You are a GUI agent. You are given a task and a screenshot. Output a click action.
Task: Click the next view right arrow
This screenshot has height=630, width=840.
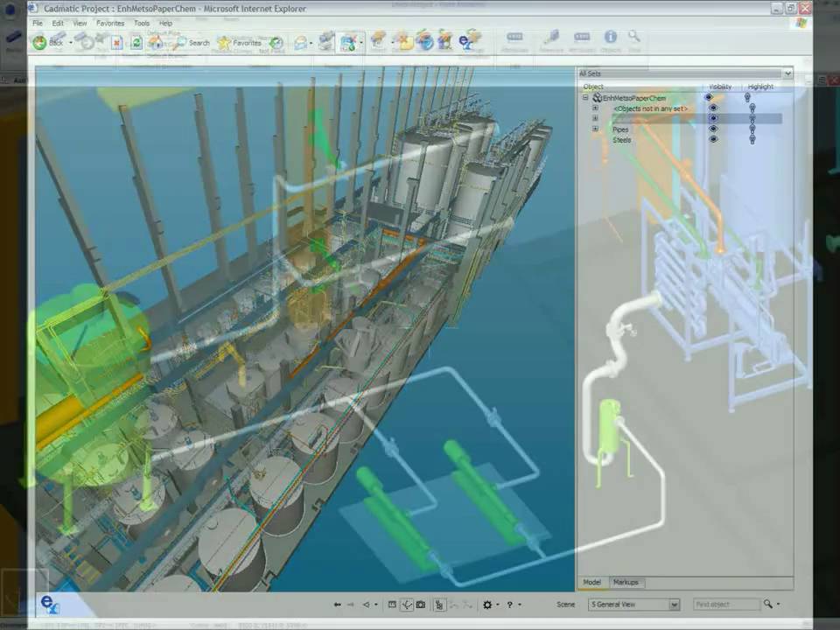click(x=351, y=605)
